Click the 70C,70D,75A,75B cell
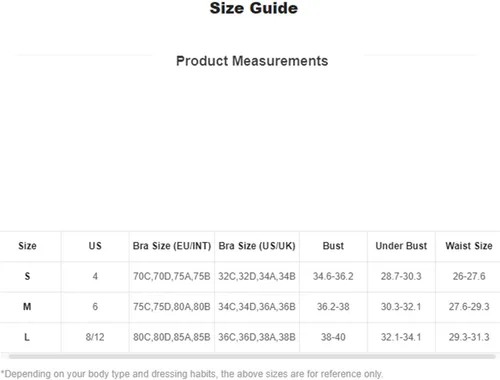The width and height of the screenshot is (500, 380). pyautogui.click(x=172, y=276)
